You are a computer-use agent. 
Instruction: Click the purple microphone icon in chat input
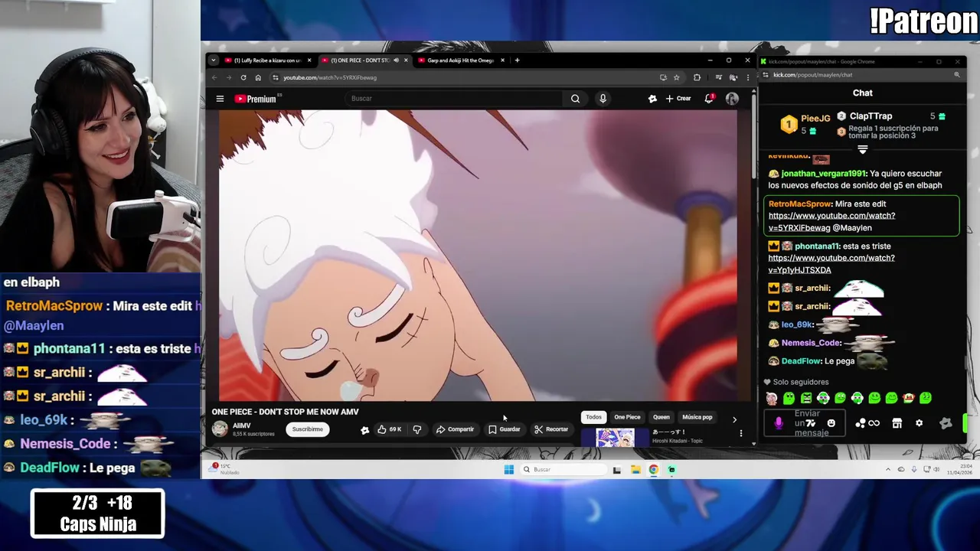(x=779, y=423)
